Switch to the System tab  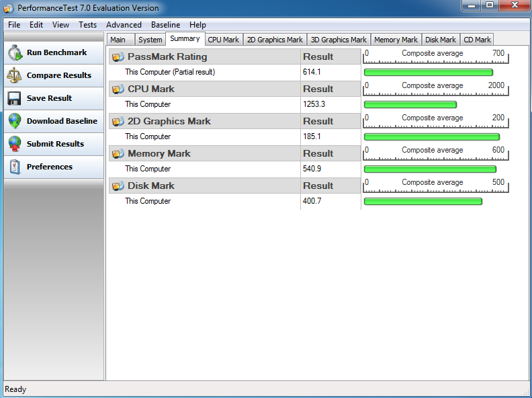click(150, 40)
